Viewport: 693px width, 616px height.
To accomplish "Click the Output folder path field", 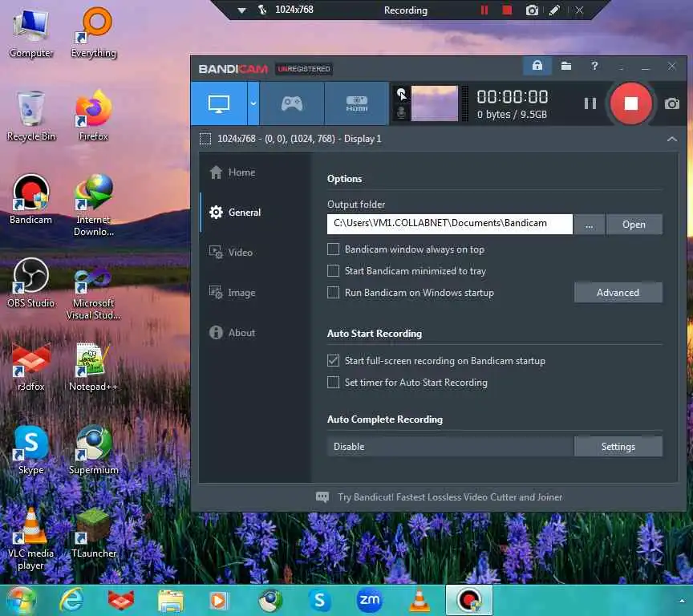I will [x=449, y=224].
